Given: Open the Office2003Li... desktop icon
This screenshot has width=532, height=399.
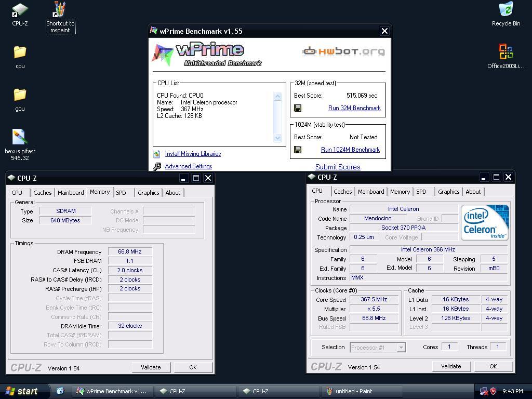Looking at the screenshot, I should 506,56.
